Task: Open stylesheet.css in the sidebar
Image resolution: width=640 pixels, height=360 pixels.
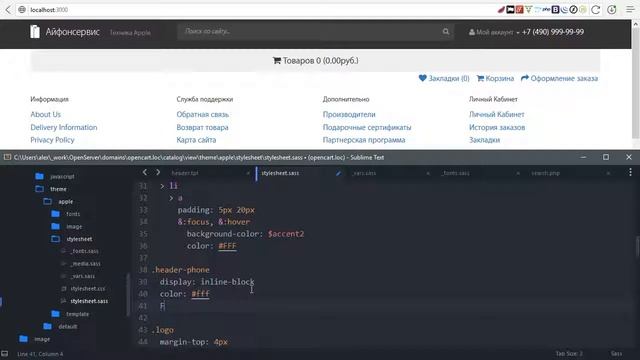Action: click(87, 289)
